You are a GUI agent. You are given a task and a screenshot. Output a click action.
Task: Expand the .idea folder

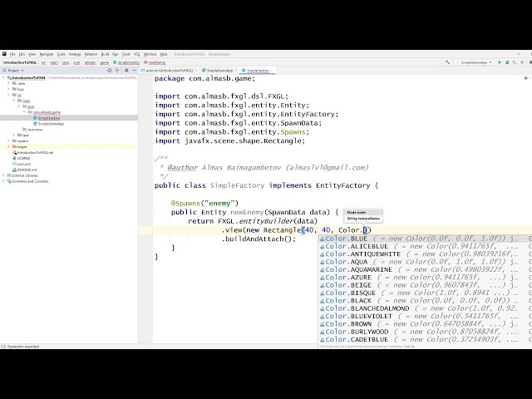coord(8,83)
